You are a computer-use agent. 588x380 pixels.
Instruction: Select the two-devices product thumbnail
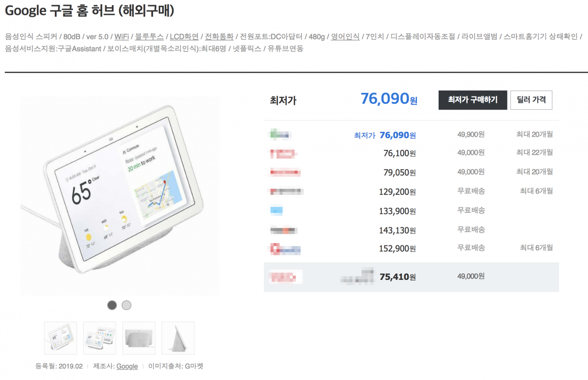point(100,338)
